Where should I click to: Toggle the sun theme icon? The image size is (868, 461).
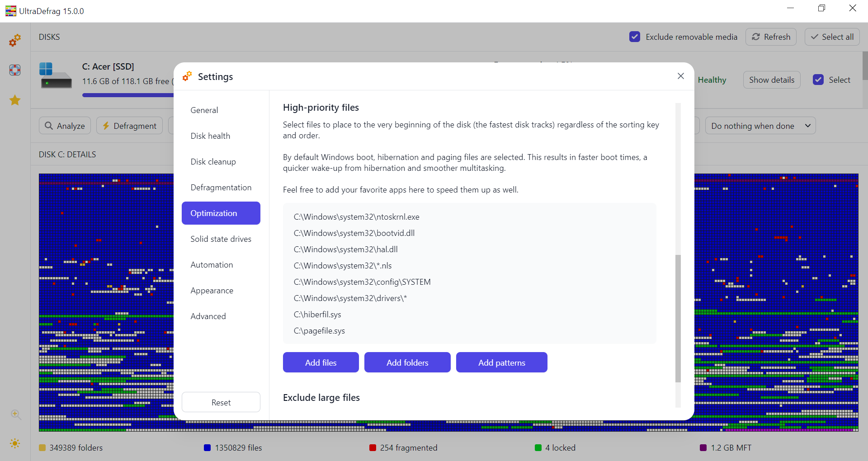pyautogui.click(x=15, y=443)
